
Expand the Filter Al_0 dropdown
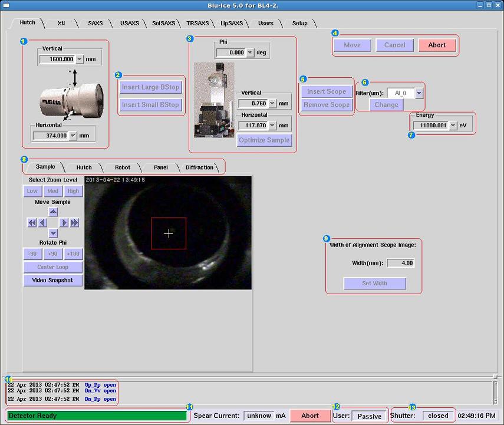[419, 93]
